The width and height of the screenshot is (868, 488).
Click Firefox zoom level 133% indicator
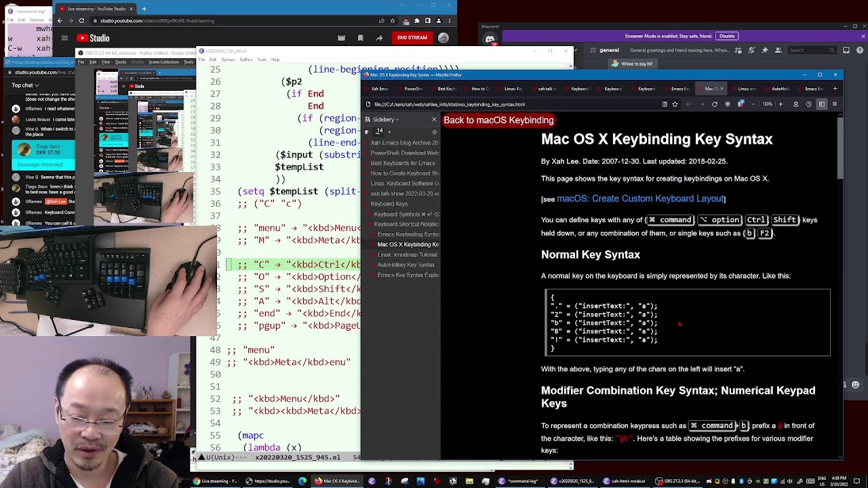[x=767, y=104]
